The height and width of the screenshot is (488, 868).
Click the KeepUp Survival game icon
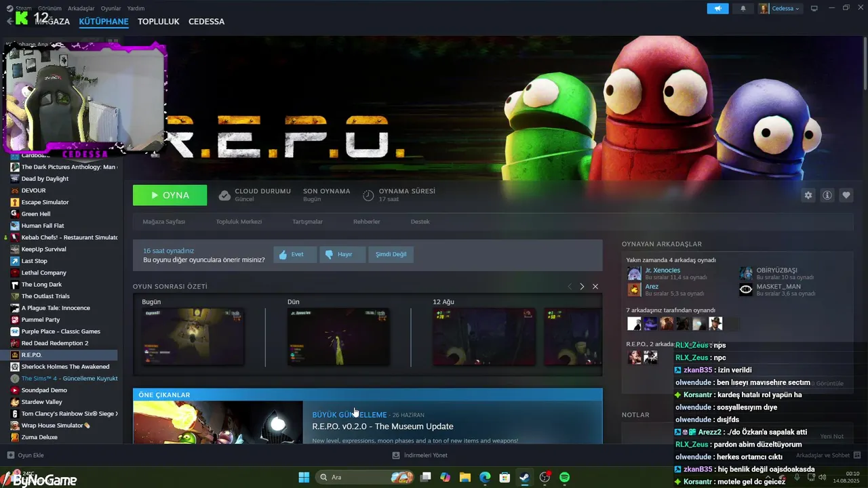15,249
